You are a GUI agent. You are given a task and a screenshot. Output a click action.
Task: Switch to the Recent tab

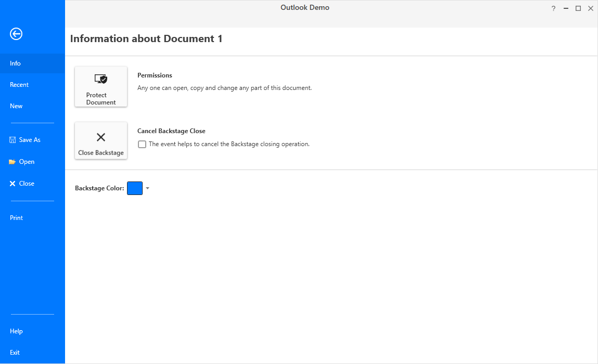click(x=19, y=84)
